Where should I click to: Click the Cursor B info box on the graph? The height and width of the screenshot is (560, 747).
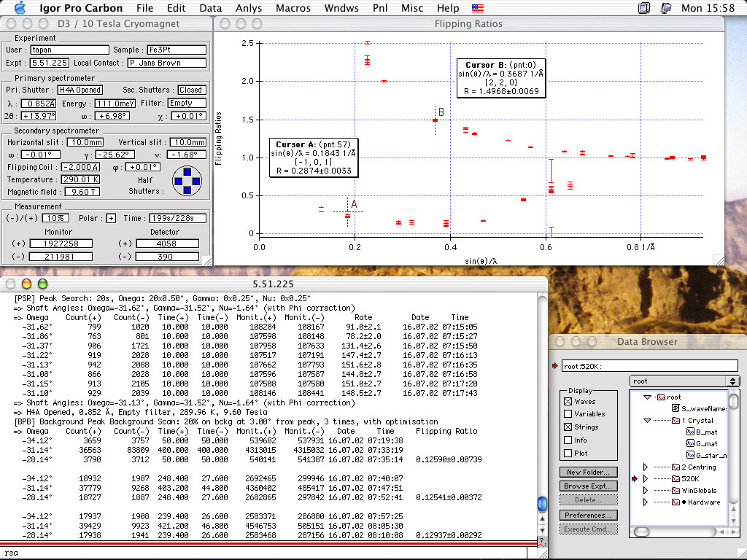coord(501,78)
